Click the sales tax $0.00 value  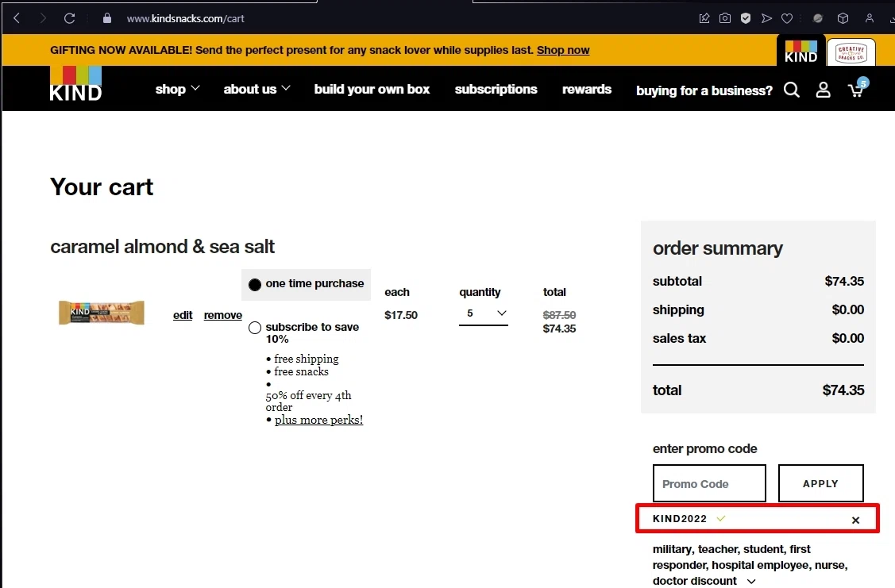coord(847,338)
